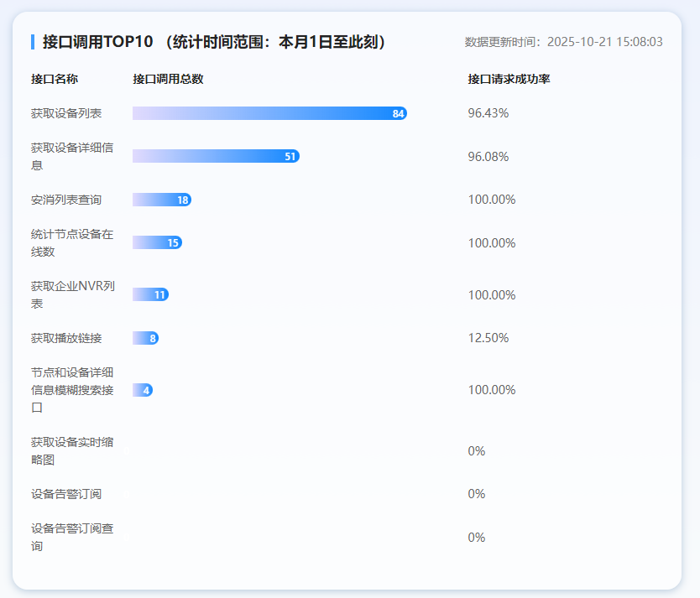This screenshot has width=700, height=598.
Task: Select the 安消列表查询 bar showing 18
Action: click(161, 200)
